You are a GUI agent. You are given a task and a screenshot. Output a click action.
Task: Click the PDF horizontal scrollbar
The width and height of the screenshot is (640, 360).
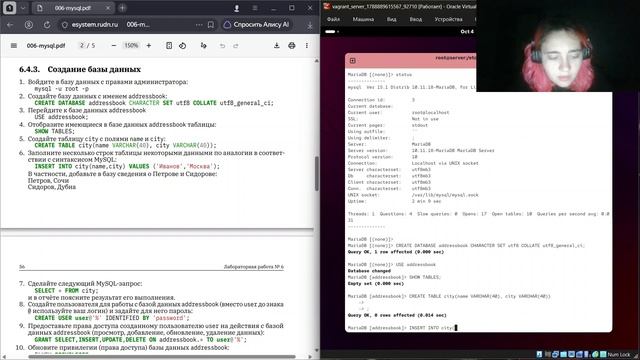pyautogui.click(x=161, y=357)
